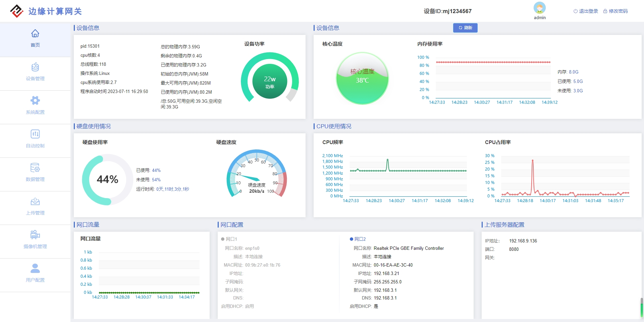Click Realtek PCIe GBE Family Controller name
Screen dimensions: 644x322
(409, 248)
